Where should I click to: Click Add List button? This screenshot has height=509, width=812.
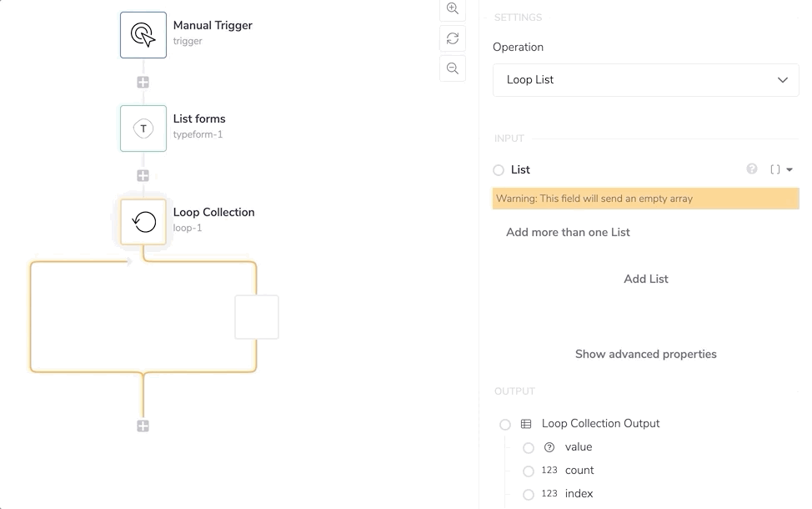pyautogui.click(x=645, y=279)
